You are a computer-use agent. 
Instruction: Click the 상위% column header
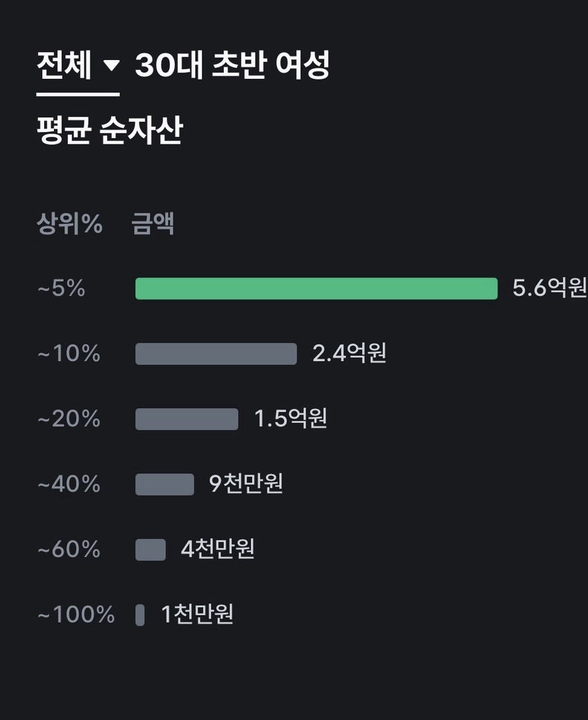[x=70, y=222]
